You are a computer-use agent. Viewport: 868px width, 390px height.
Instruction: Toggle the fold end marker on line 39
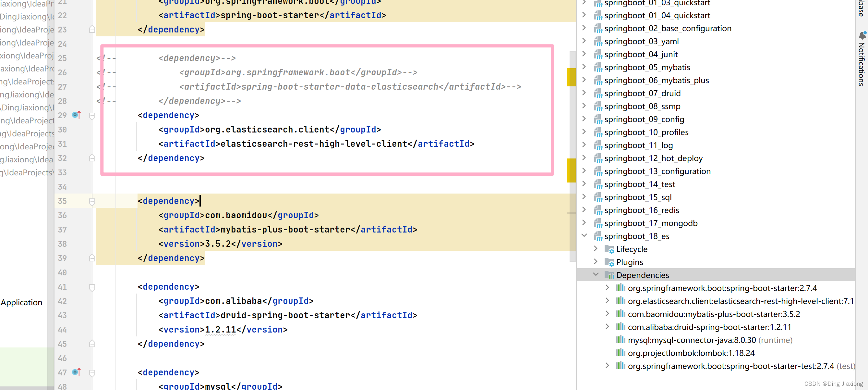tap(92, 258)
